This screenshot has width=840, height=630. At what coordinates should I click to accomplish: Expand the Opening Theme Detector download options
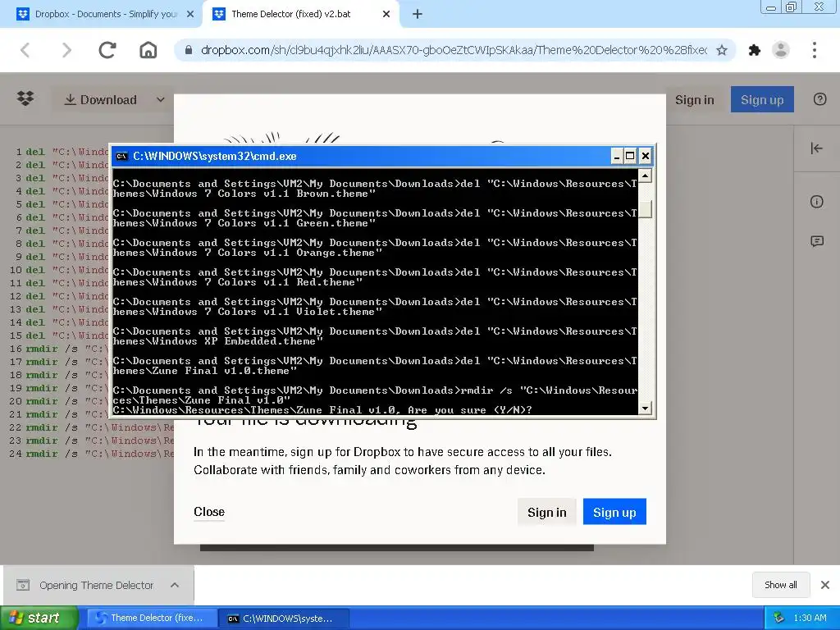point(175,585)
